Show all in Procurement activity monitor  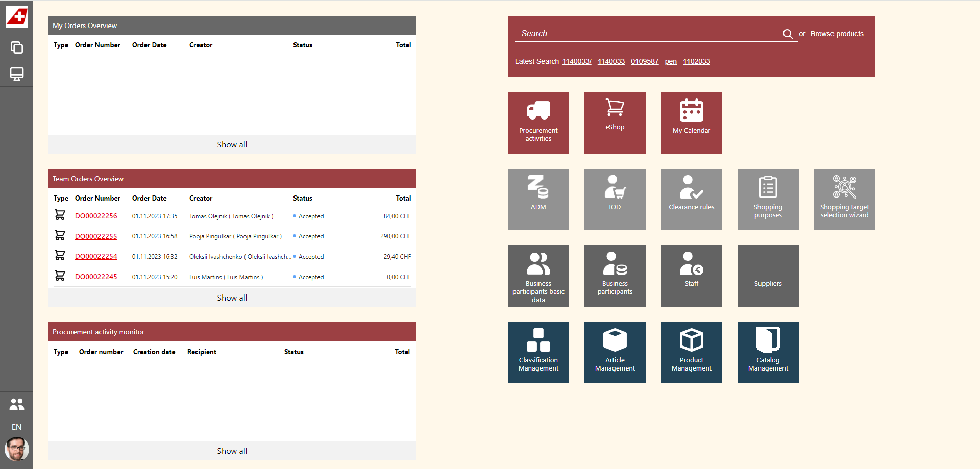pos(232,451)
